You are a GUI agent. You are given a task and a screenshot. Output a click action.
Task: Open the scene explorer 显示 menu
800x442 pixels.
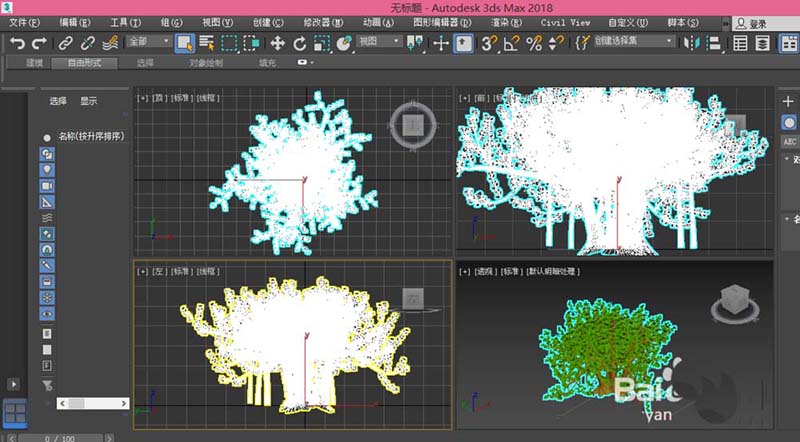pyautogui.click(x=88, y=101)
